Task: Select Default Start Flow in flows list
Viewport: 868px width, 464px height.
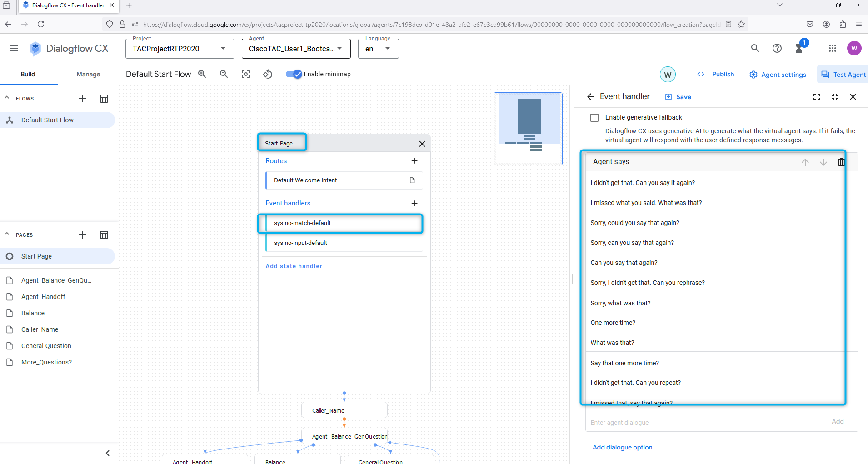Action: [57, 120]
